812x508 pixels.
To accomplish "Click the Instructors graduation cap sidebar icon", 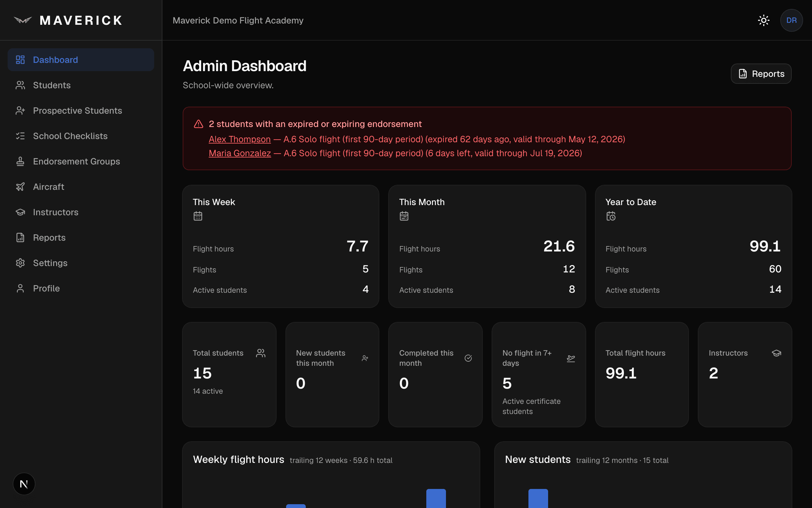I will [21, 212].
